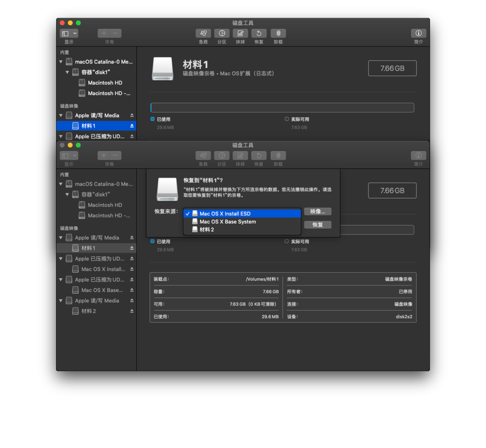
Task: Collapse Apple 已压缩为 UD above Mac OS X Base
Action: 61,280
